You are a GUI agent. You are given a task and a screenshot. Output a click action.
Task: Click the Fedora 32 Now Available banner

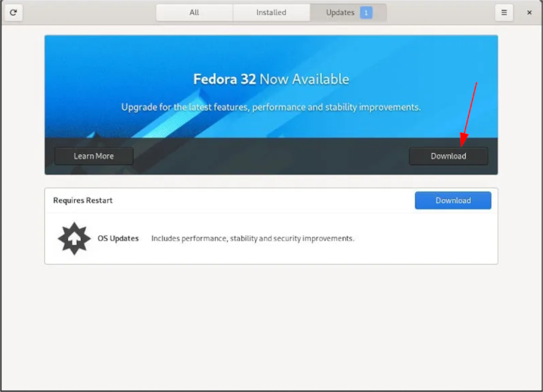coord(271,80)
